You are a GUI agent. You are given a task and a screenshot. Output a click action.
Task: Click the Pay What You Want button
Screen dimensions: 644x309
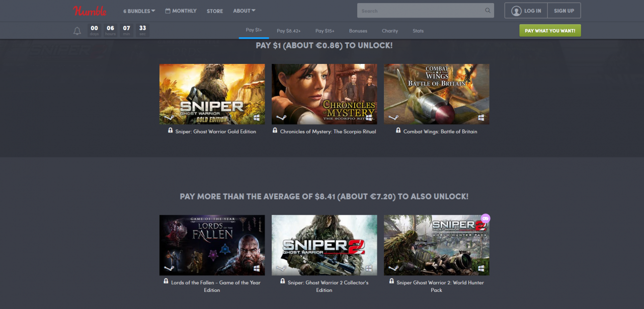coord(550,31)
